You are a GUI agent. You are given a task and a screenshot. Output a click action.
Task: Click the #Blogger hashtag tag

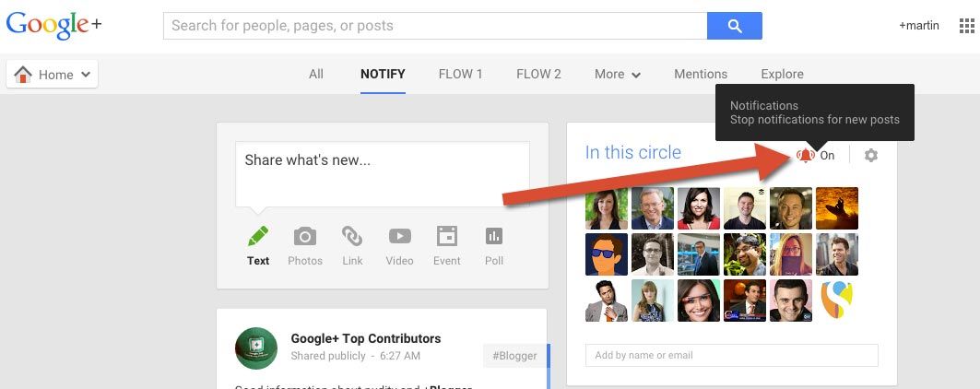[x=514, y=356]
